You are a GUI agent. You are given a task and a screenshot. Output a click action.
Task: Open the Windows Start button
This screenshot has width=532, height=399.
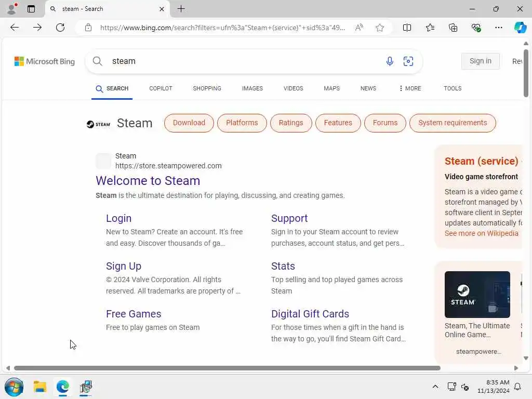[x=14, y=387]
